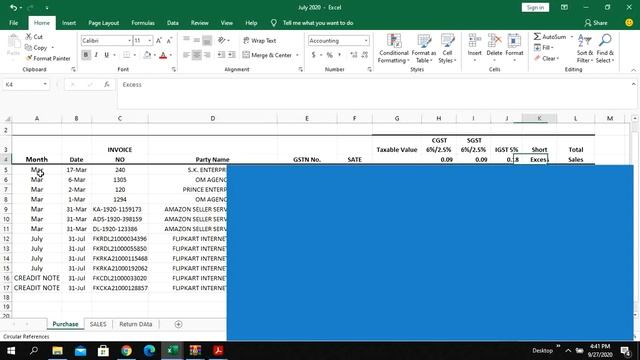
Task: Select Bottom Align icon
Action: (x=207, y=40)
